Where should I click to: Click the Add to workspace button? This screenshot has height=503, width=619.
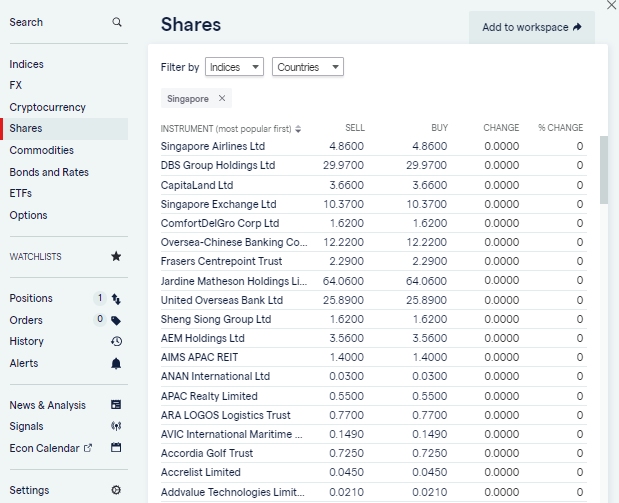[531, 27]
